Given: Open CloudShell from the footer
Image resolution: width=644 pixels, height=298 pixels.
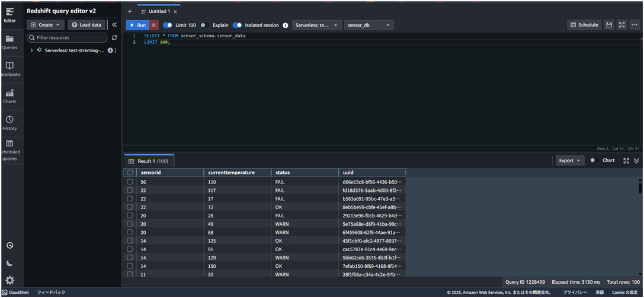Looking at the screenshot, I should point(15,292).
